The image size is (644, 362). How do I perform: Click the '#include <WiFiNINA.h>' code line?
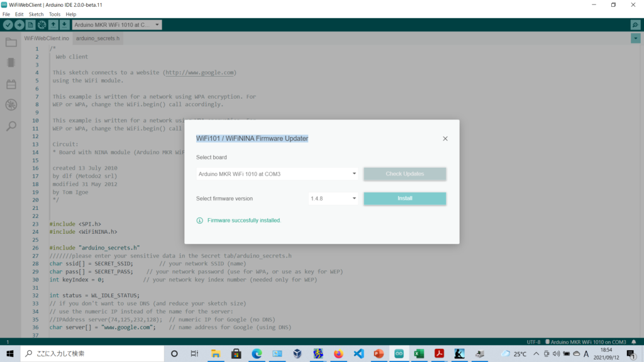pyautogui.click(x=84, y=232)
